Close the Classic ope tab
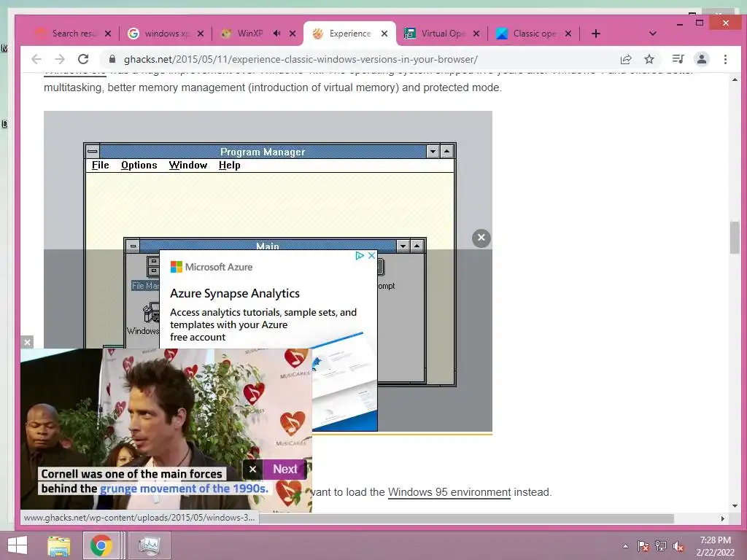Image resolution: width=747 pixels, height=560 pixels. pyautogui.click(x=568, y=34)
